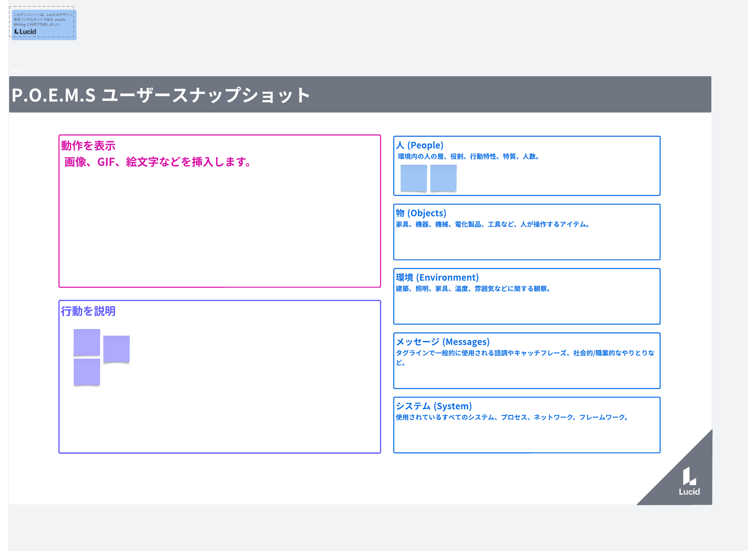The width and height of the screenshot is (756, 551).
Task: Select bottom purple sticky note
Action: [87, 372]
